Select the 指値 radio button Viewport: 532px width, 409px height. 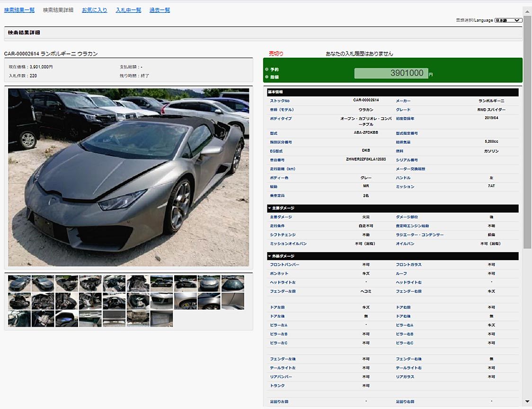(x=267, y=77)
